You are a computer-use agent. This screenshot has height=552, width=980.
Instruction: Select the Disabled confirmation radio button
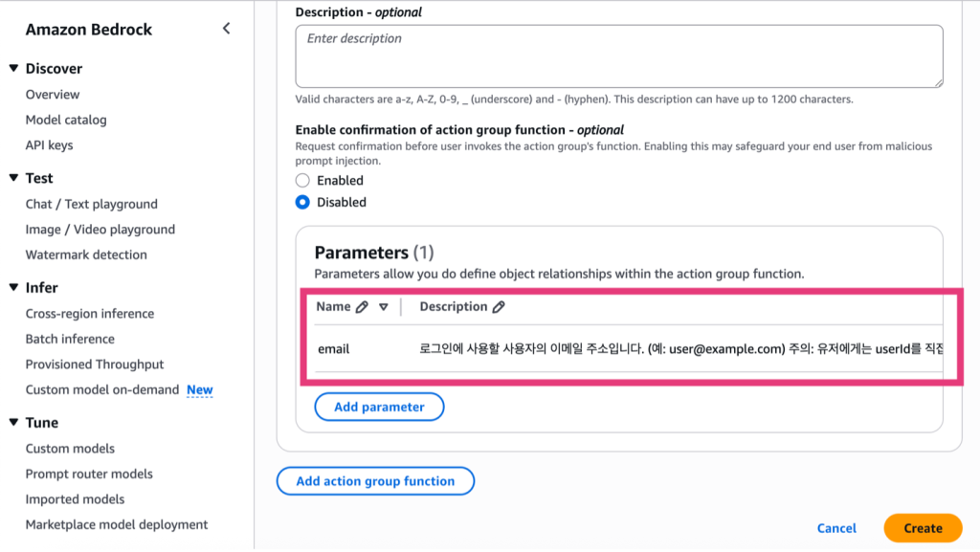303,202
